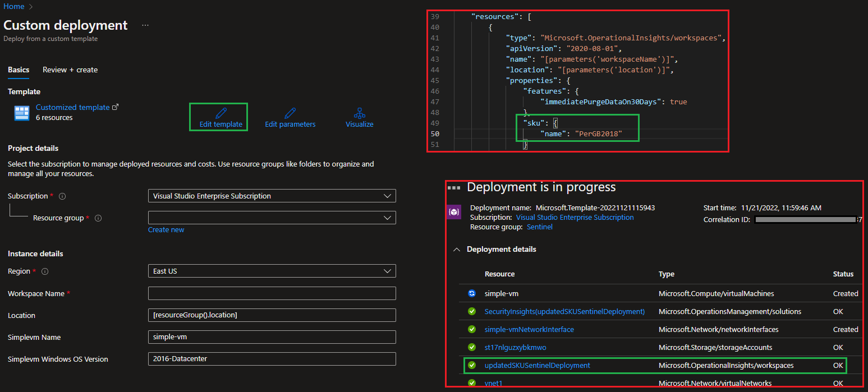Click the deployment package icon beside Microsoft.Template-20221121115943
Screen dimensions: 868x392
(453, 212)
